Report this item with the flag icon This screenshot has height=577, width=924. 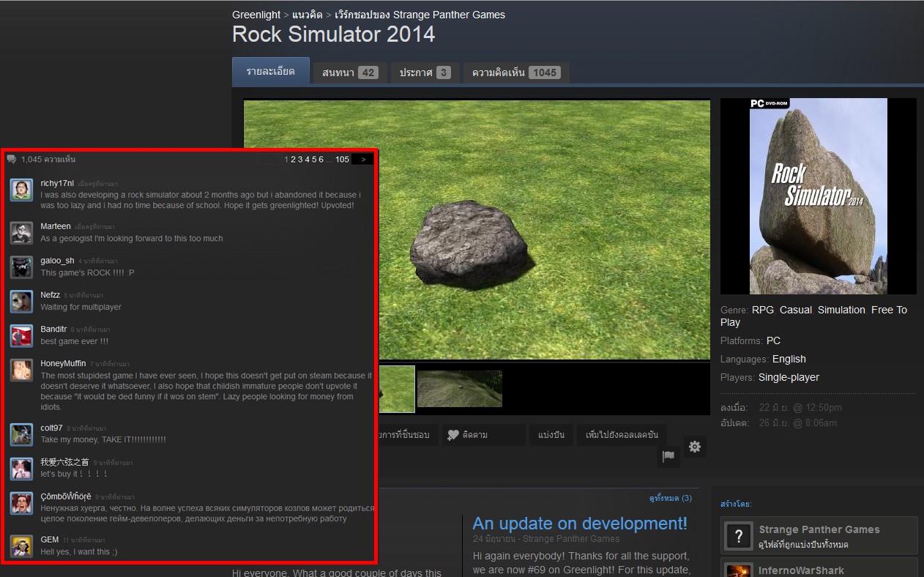click(x=668, y=456)
